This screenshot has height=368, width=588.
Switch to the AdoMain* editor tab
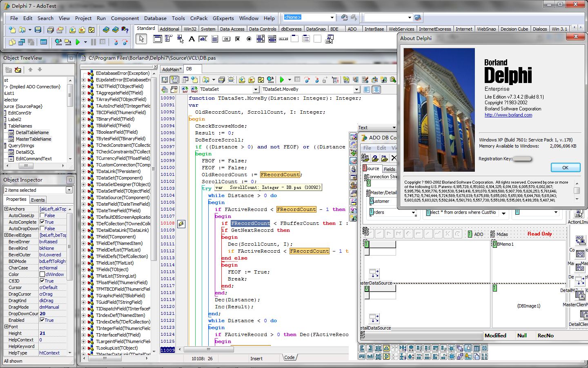(x=171, y=70)
